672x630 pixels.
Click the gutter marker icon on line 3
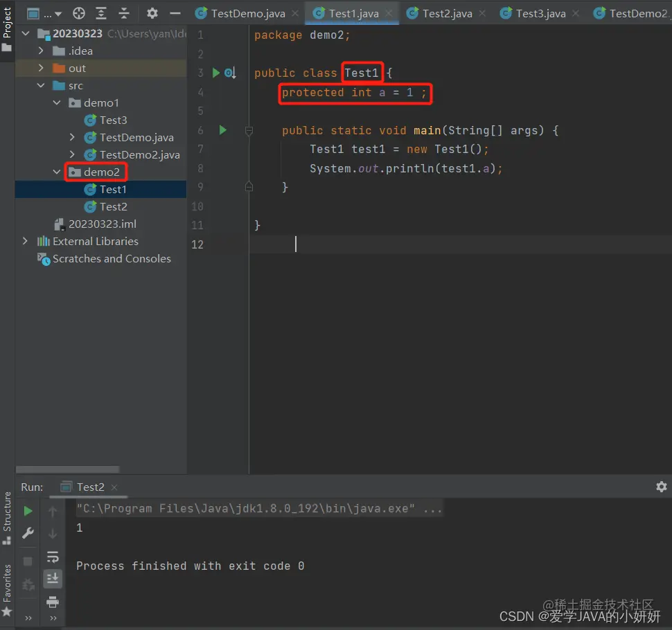click(230, 73)
